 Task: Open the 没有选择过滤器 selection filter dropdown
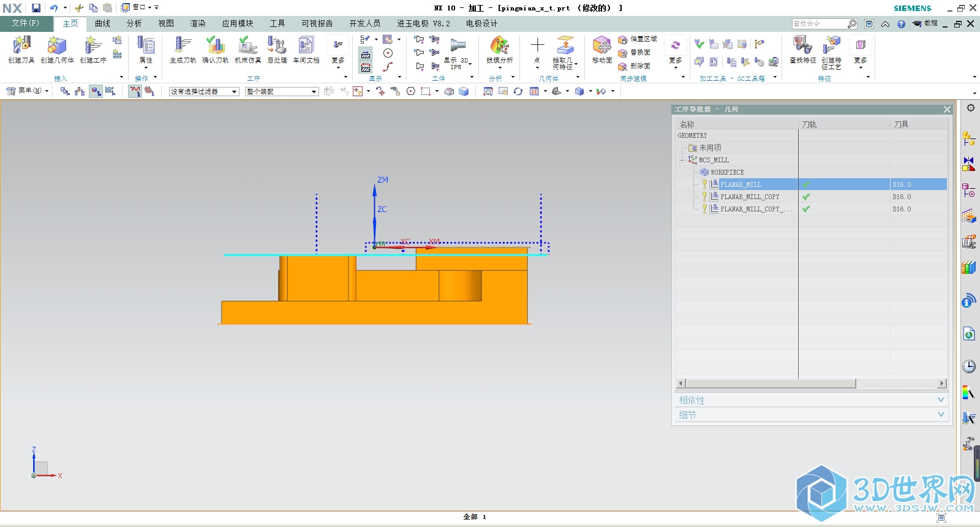pos(204,91)
